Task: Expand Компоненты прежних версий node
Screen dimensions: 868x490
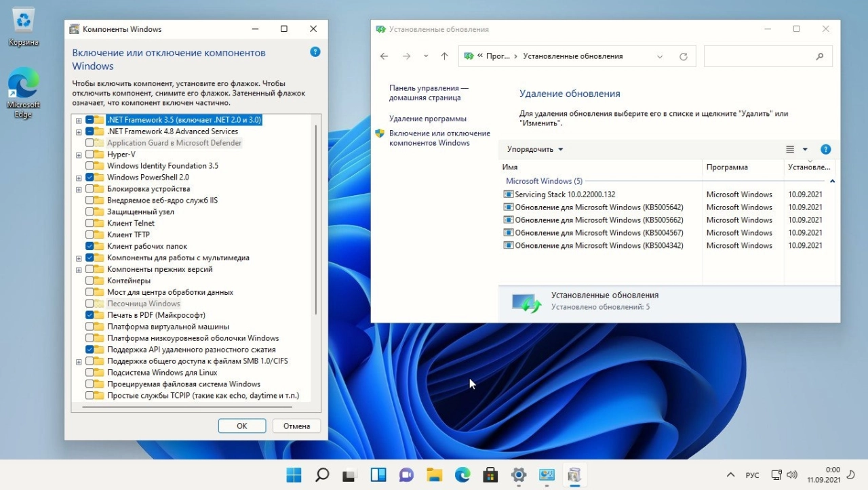Action: [79, 269]
